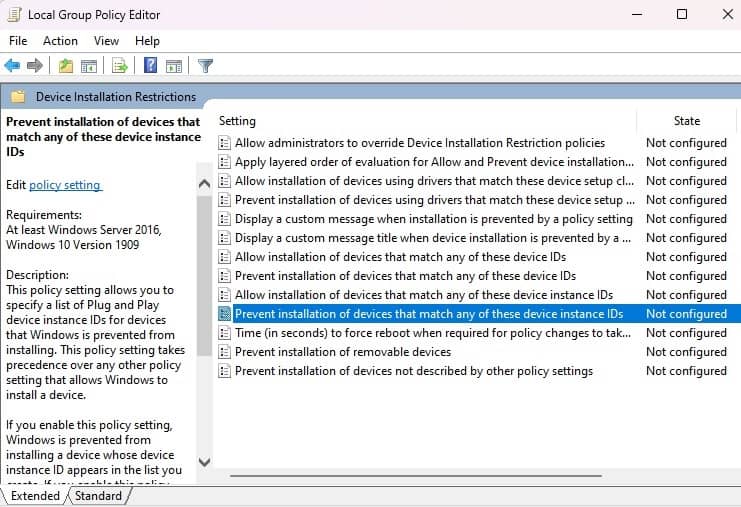Select Prevent installation of devices matching device IDs
Image resolution: width=741 pixels, height=507 pixels.
405,275
